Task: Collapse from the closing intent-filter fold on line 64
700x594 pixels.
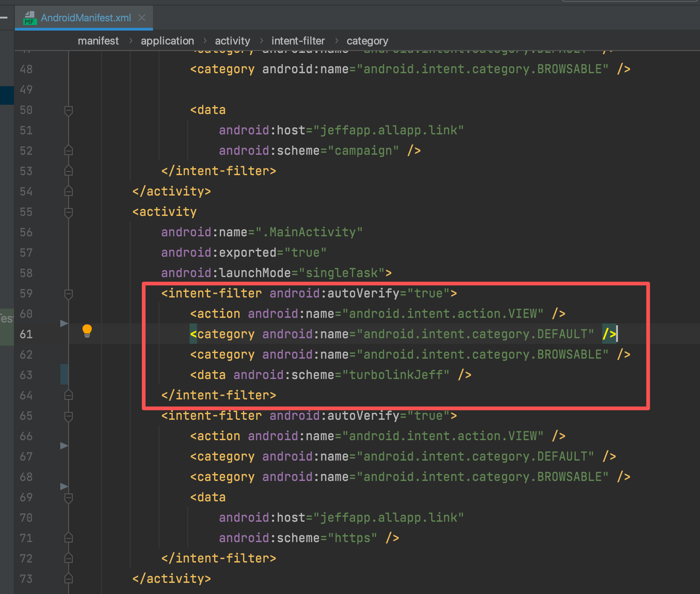Action: tap(69, 395)
